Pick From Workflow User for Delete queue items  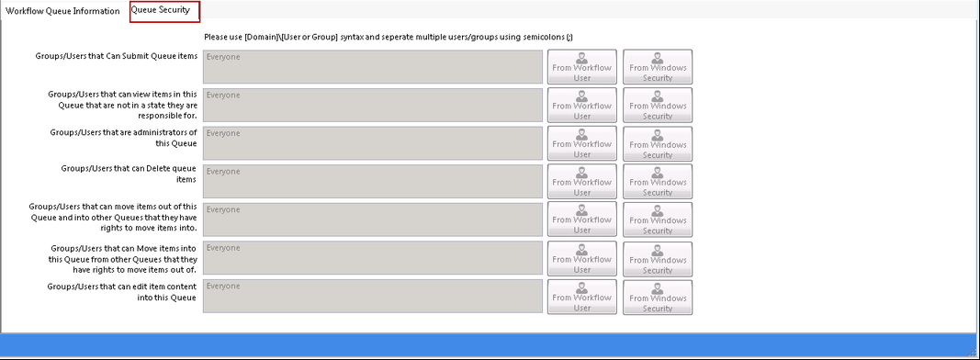pos(582,181)
